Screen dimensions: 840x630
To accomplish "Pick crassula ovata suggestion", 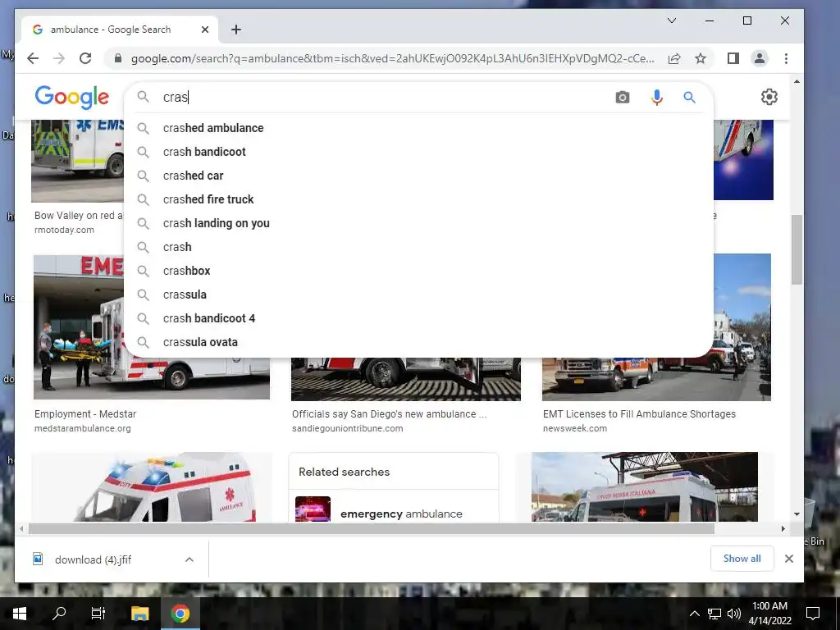I will coord(418,342).
